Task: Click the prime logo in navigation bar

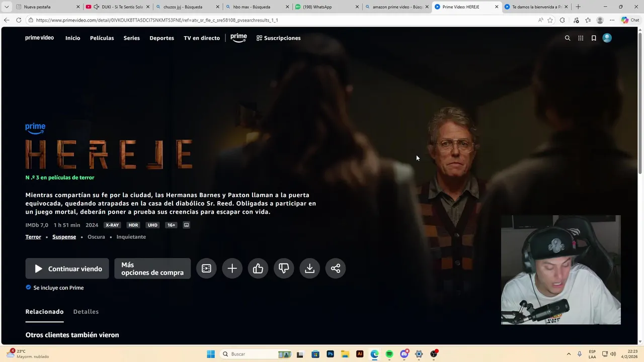Action: 238,38
